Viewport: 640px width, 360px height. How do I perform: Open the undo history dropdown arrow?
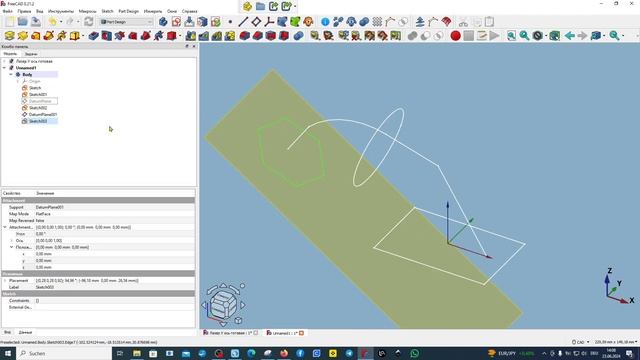(x=61, y=22)
